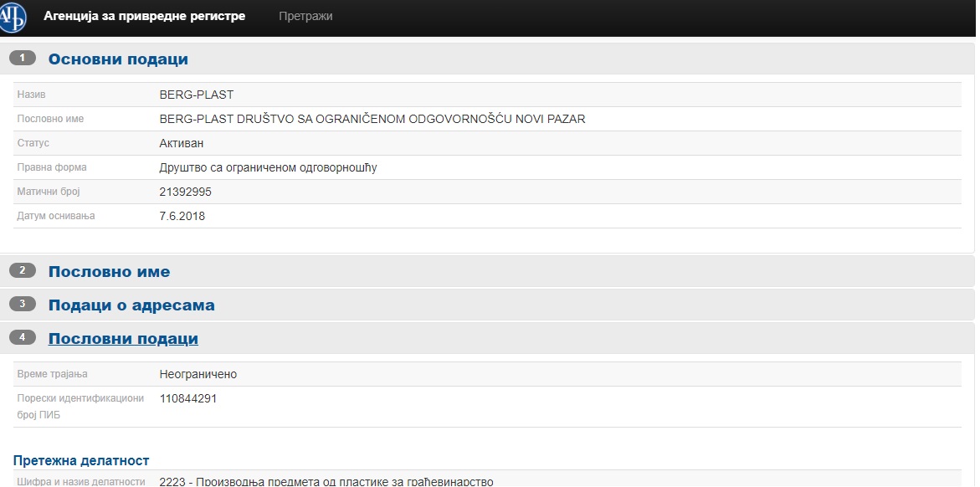
Task: Collapse the Основни подаци section header
Action: 118,59
